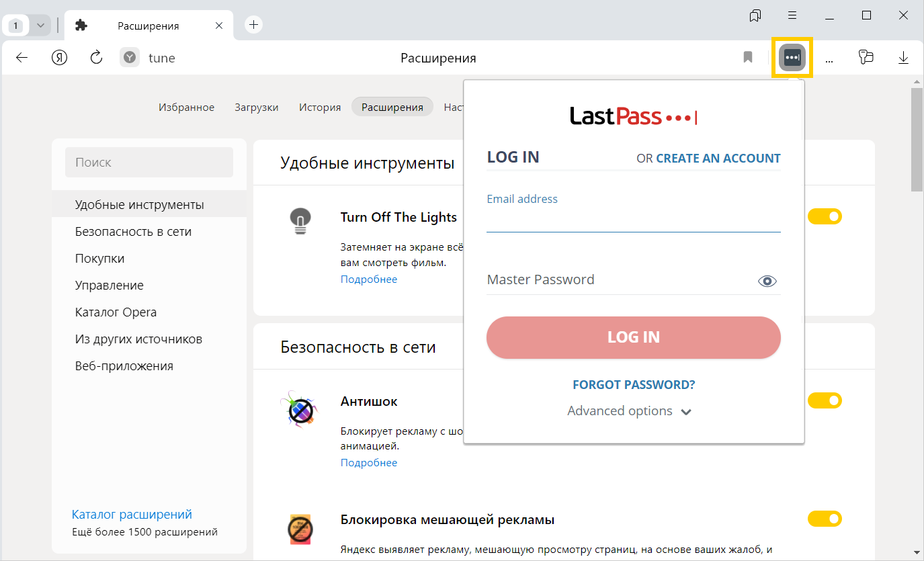Open the downloads arrow icon

pyautogui.click(x=903, y=58)
